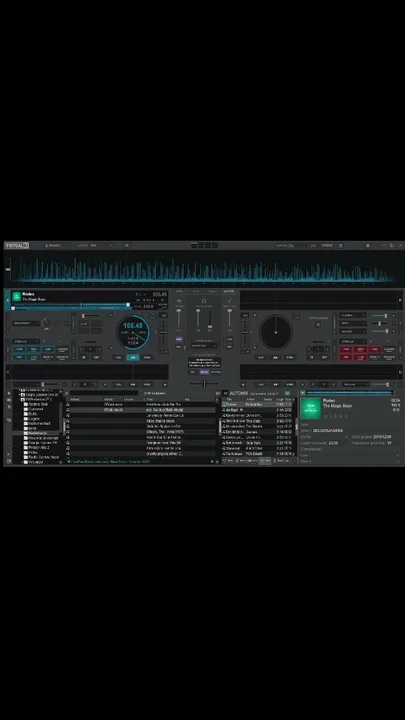Select the Engels folder in browser tree

coord(34,419)
